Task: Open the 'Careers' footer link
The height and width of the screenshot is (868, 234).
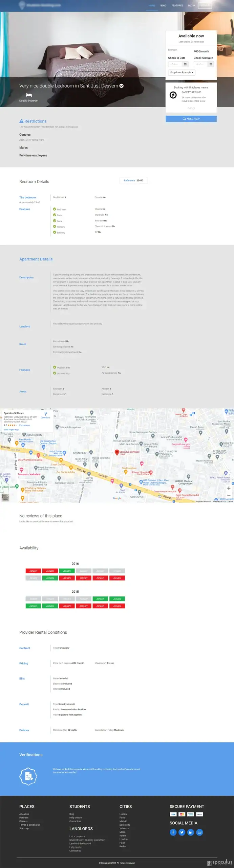Action: (23, 821)
